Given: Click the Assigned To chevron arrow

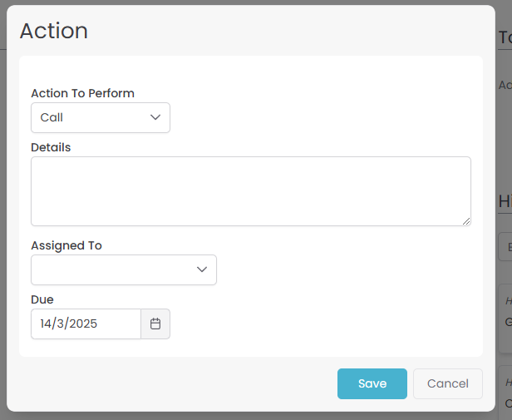Looking at the screenshot, I should 202,269.
